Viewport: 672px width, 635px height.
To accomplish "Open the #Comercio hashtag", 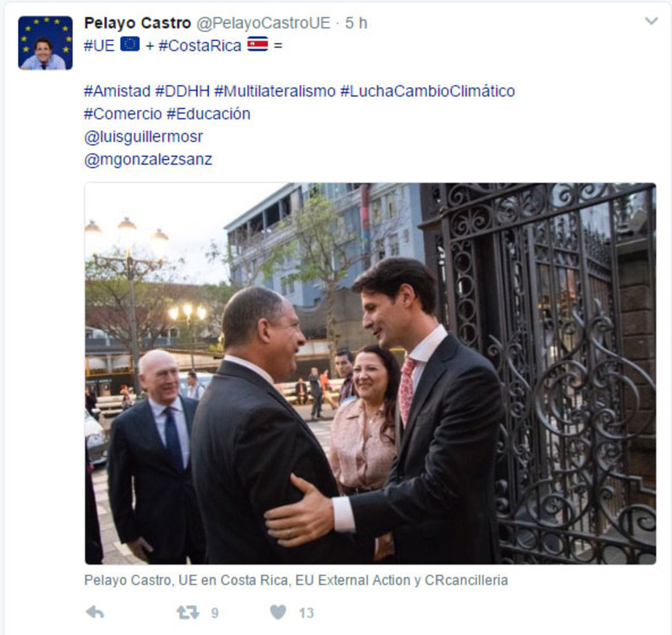I will [x=123, y=114].
